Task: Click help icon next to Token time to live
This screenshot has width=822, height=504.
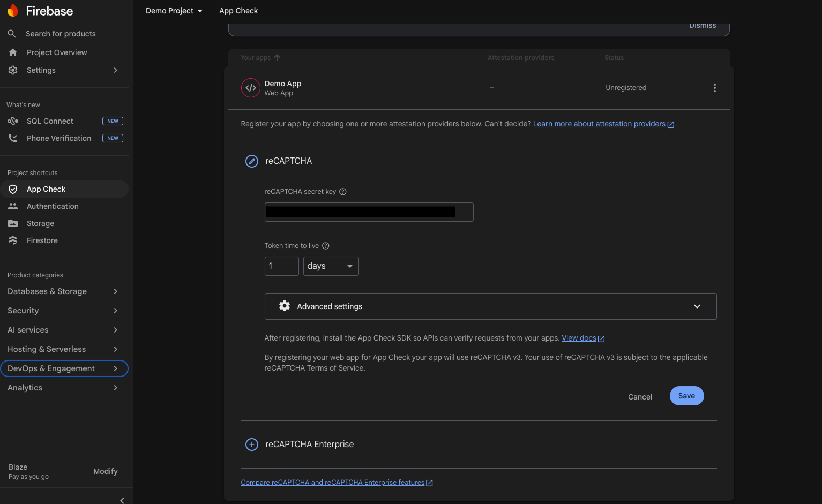Action: click(x=326, y=246)
